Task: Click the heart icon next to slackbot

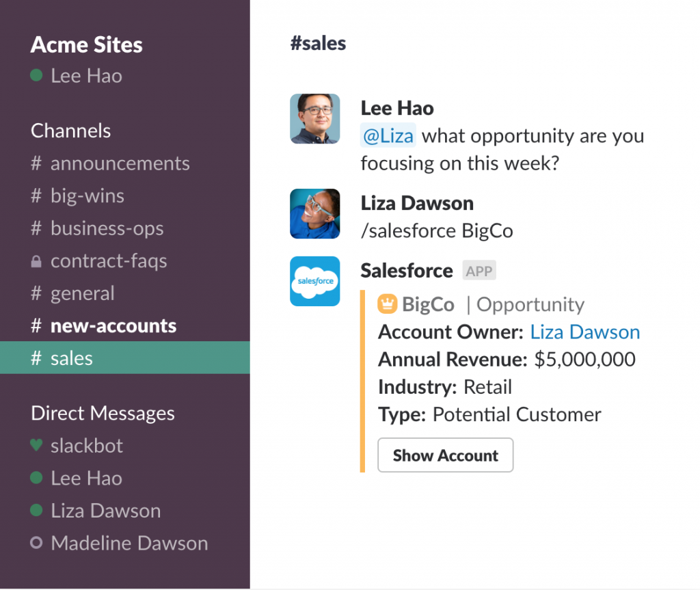Action: pyautogui.click(x=36, y=446)
